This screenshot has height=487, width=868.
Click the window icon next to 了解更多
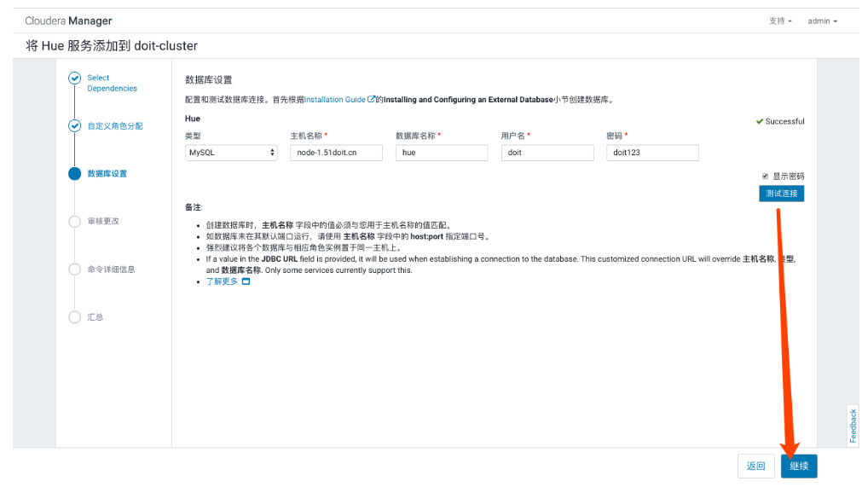[246, 281]
